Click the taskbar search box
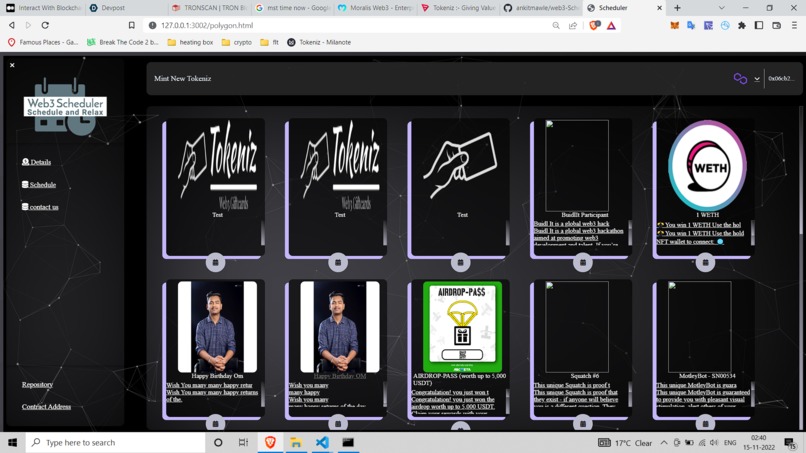This screenshot has width=806, height=453. pos(115,442)
